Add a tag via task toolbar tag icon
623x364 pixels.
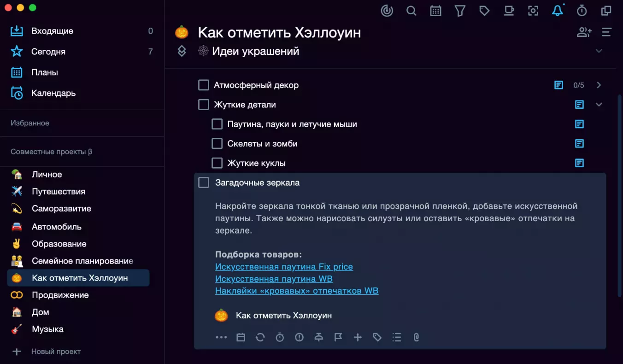(x=377, y=337)
